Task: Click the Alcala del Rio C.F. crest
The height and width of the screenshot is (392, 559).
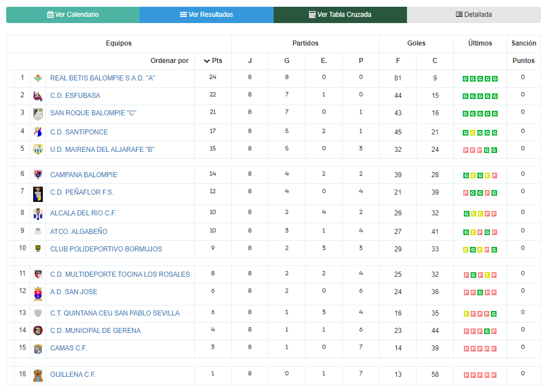Action: pyautogui.click(x=38, y=214)
